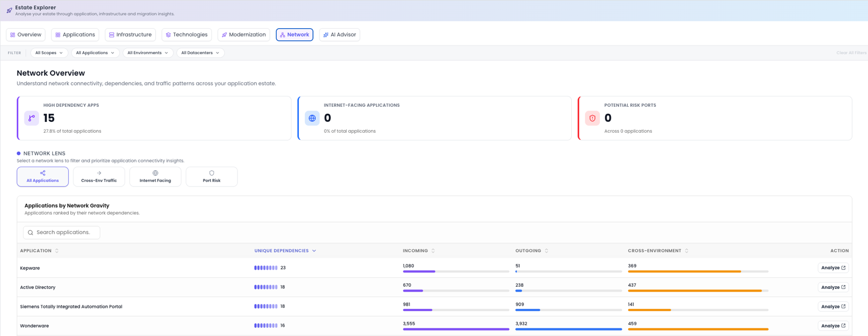Click the High Dependency Apps card
The height and width of the screenshot is (336, 868).
(154, 118)
